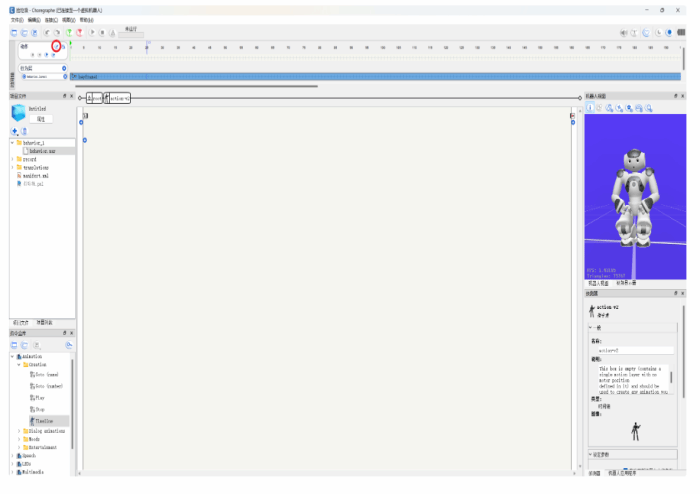Select behavior.xar in project files
Screen dimensions: 700x494
pyautogui.click(x=42, y=150)
